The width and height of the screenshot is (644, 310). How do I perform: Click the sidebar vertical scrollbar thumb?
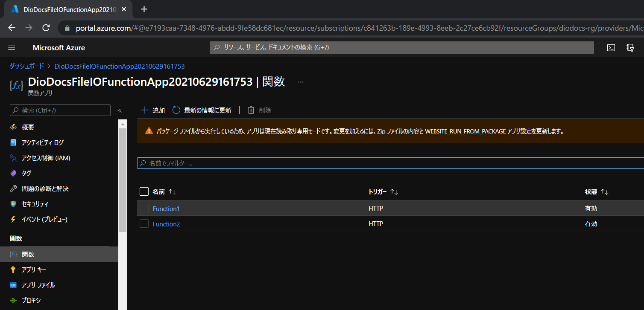coord(123,180)
